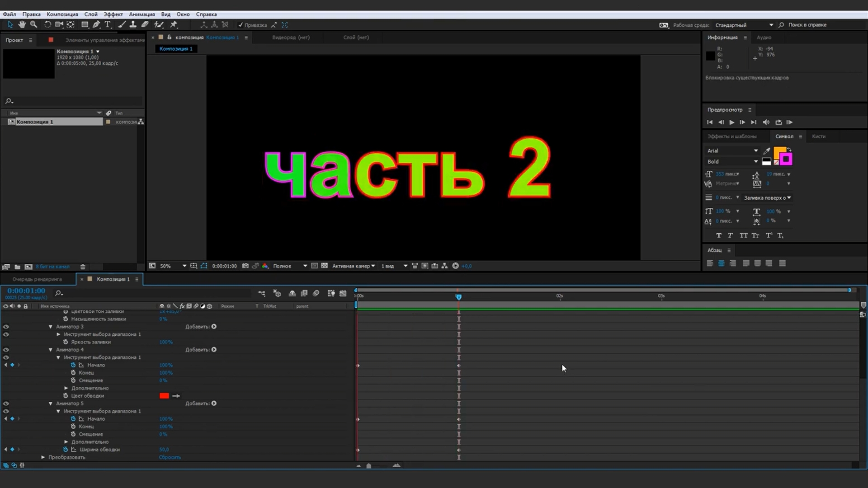Image resolution: width=868 pixels, height=488 pixels.
Task: Expand the Дополнительно group under Аниматор 5
Action: coord(66,441)
